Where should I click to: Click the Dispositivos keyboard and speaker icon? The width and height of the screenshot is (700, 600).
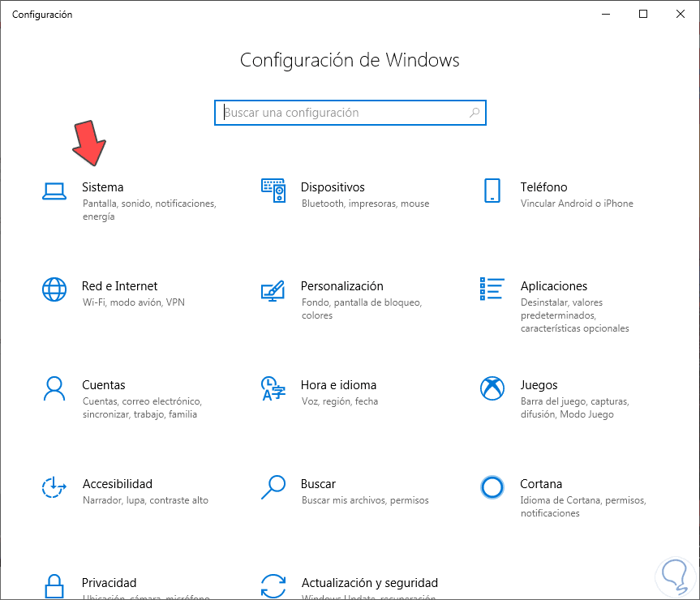pyautogui.click(x=273, y=191)
